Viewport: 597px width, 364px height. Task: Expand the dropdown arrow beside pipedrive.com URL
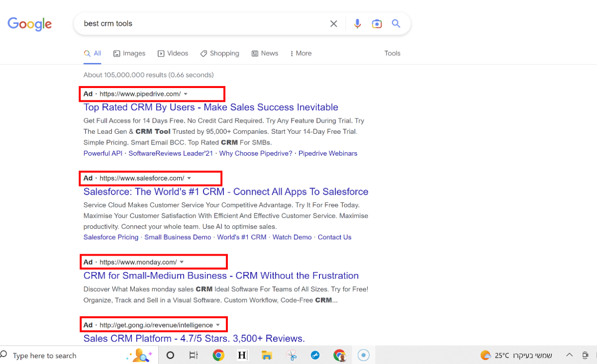coord(186,94)
